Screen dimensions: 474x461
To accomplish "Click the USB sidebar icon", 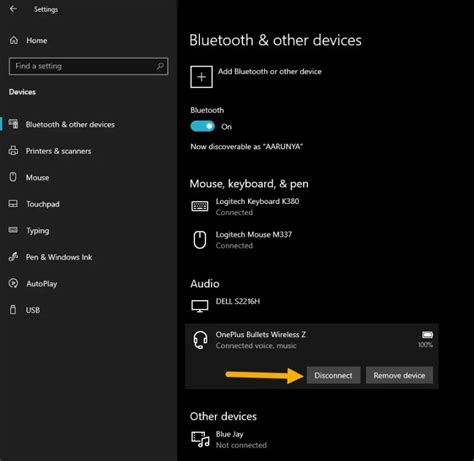I will tap(13, 310).
